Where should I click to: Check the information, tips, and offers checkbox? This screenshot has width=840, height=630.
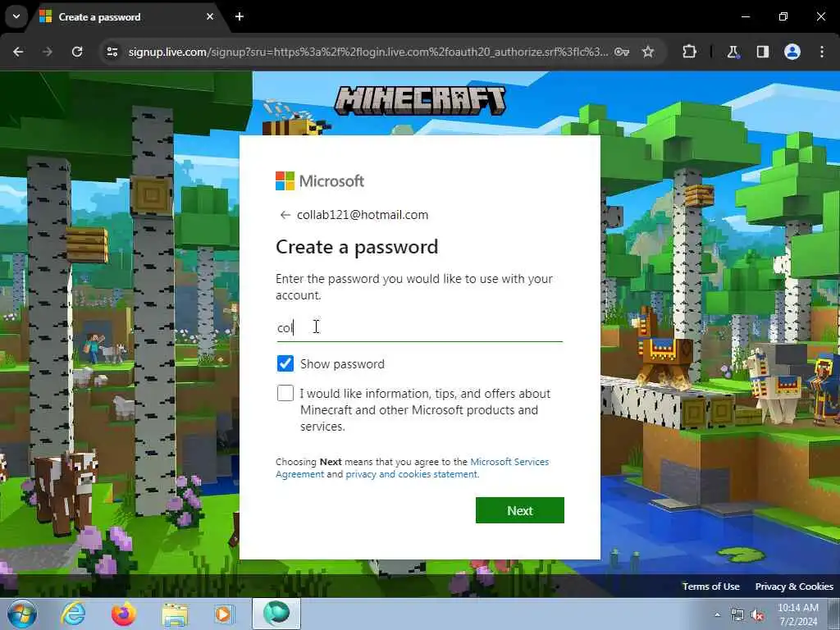[x=285, y=393]
